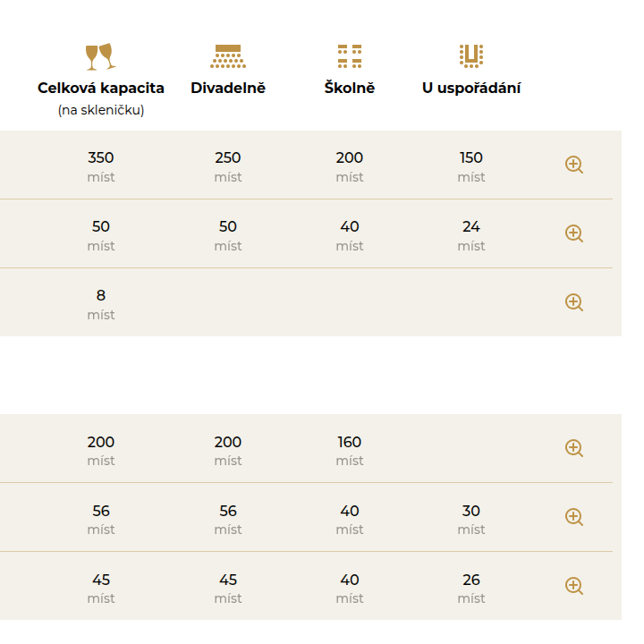Click the theater seating layout icon
The image size is (644, 644).
pos(228,56)
